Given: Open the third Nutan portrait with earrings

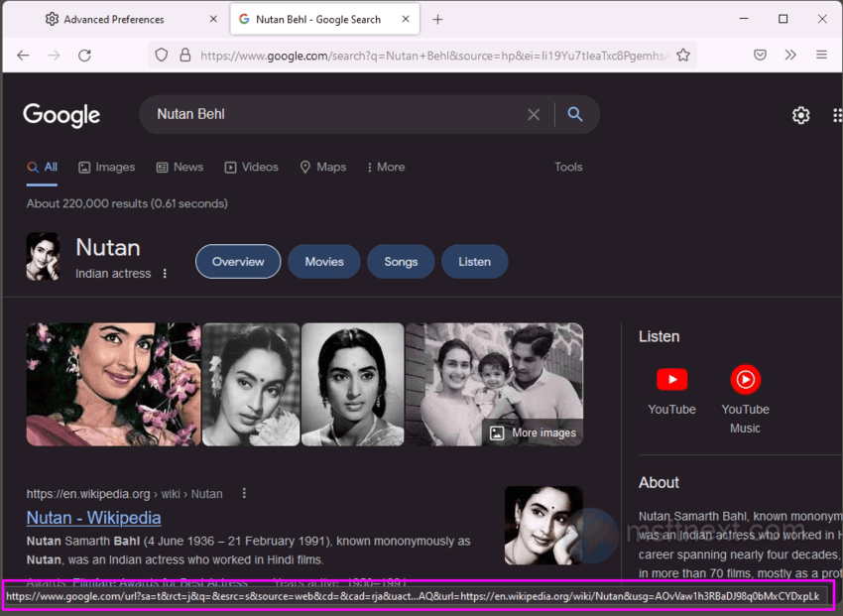Looking at the screenshot, I should pyautogui.click(x=353, y=384).
